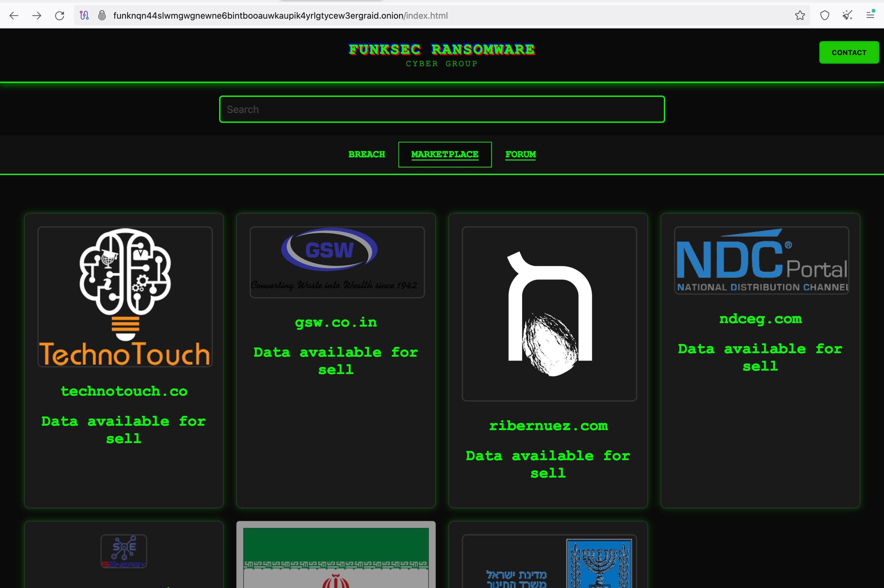884x588 pixels.
Task: Click the back navigation arrow
Action: [14, 16]
